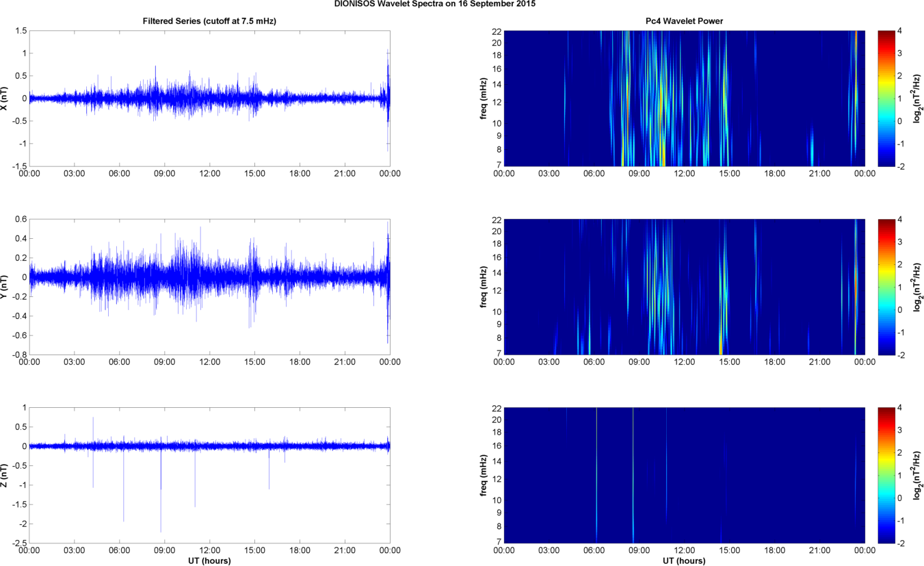Click the '0.6' tick on the Y (nT) axis
This screenshot has height=566, width=924.
pos(21,220)
